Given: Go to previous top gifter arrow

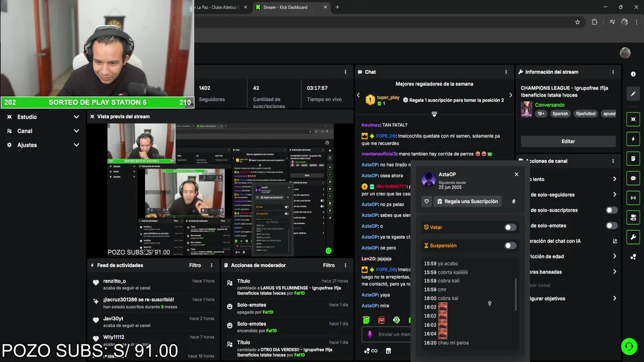Looking at the screenshot, I should (x=358, y=95).
